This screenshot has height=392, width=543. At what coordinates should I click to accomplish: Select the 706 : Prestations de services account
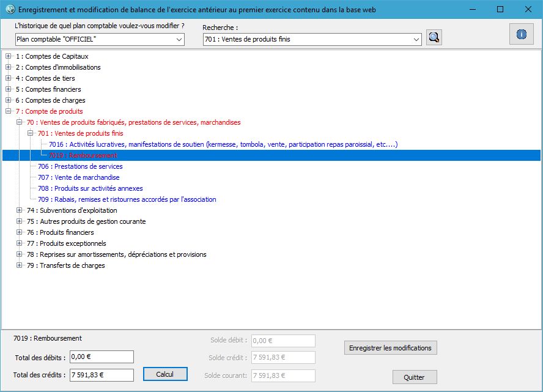[80, 166]
